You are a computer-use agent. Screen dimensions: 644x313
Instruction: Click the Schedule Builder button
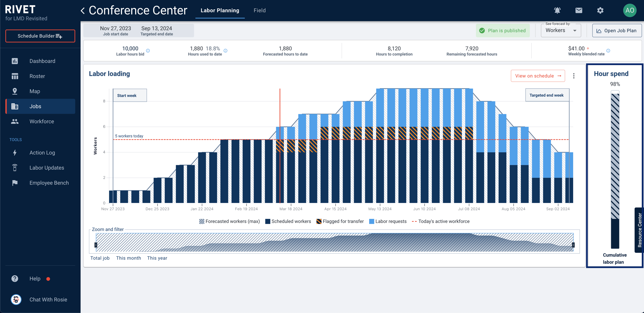pos(40,36)
